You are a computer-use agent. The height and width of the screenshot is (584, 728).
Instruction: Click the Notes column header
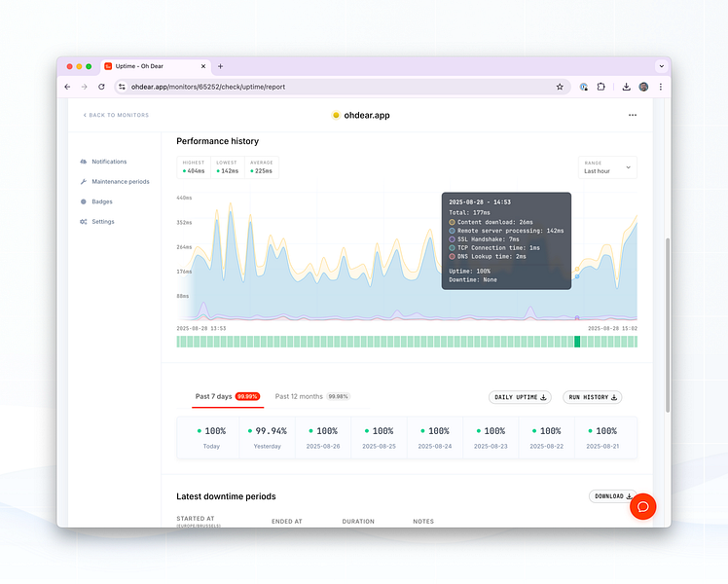pos(423,522)
